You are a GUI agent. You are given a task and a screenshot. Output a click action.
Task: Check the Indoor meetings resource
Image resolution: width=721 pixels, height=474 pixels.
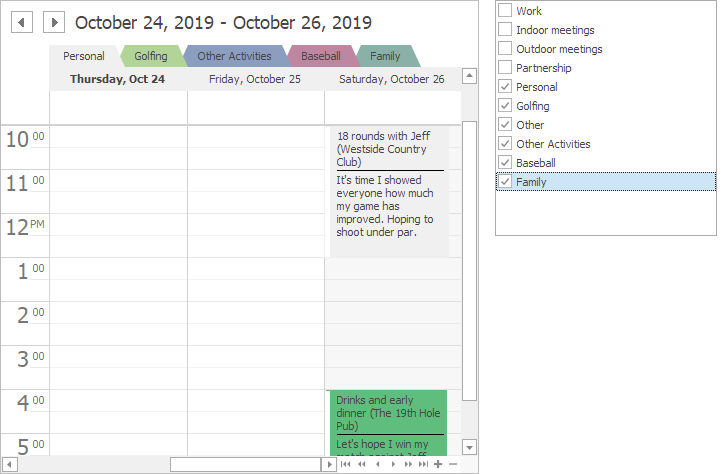[505, 29]
